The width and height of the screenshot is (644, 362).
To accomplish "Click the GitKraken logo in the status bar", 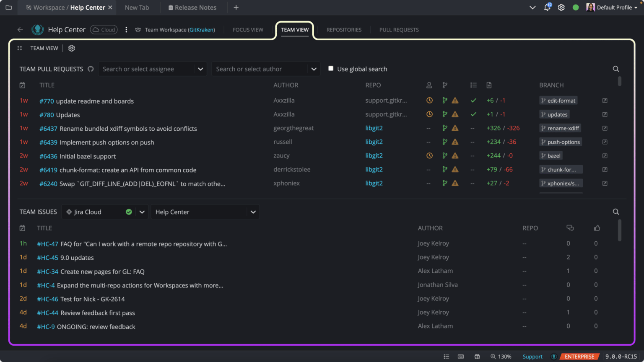I will pos(554,357).
